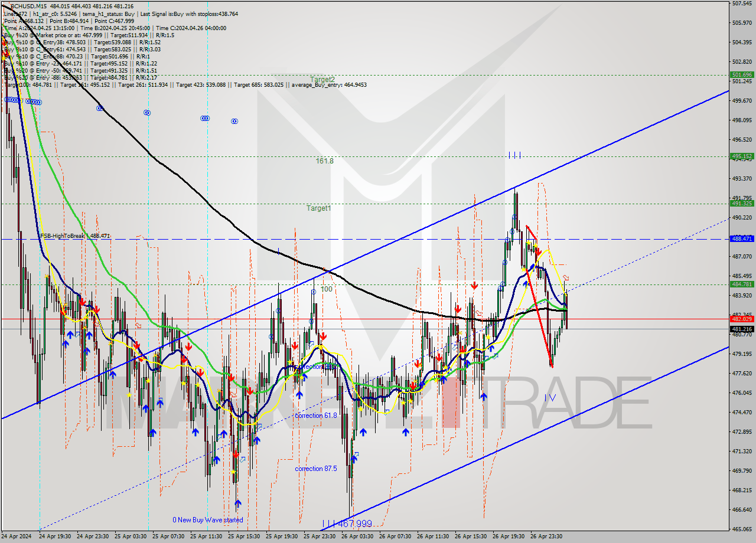Click the '26 Apr 07:30' time label
Image resolution: width=756 pixels, height=543 pixels.
[x=396, y=537]
